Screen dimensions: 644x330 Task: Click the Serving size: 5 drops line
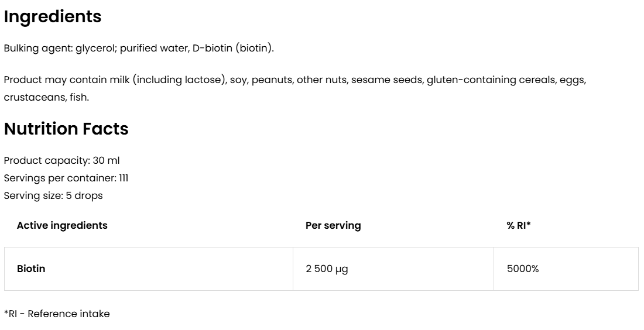tap(53, 195)
